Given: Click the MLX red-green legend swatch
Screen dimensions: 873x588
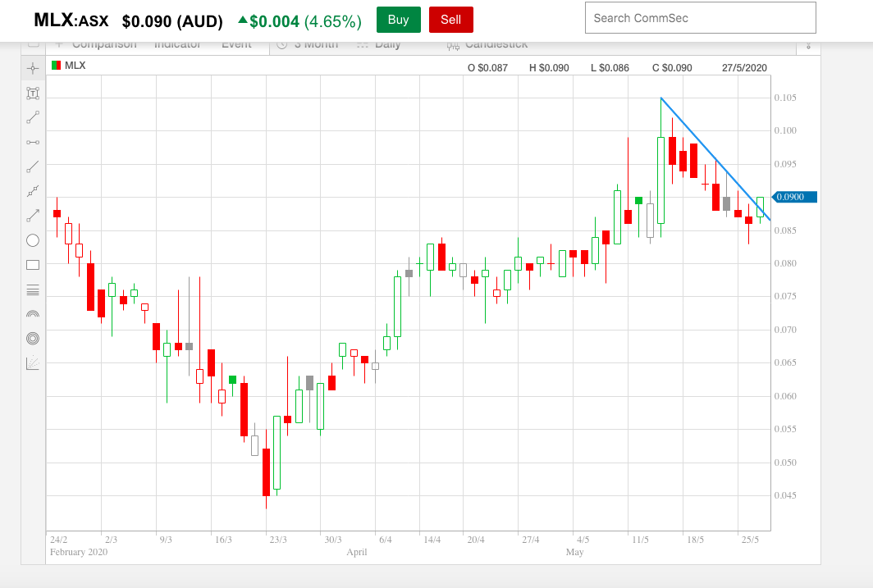Looking at the screenshot, I should pyautogui.click(x=56, y=65).
